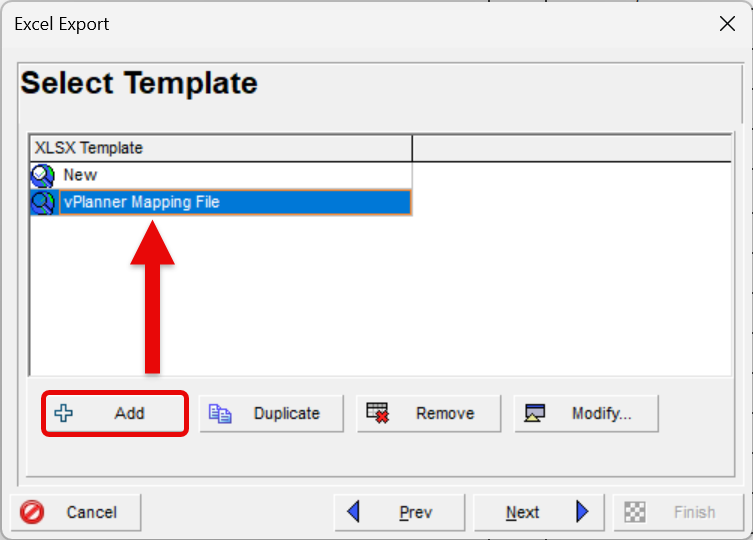The image size is (753, 540).
Task: Click the XLSX Template column header
Action: click(x=220, y=148)
